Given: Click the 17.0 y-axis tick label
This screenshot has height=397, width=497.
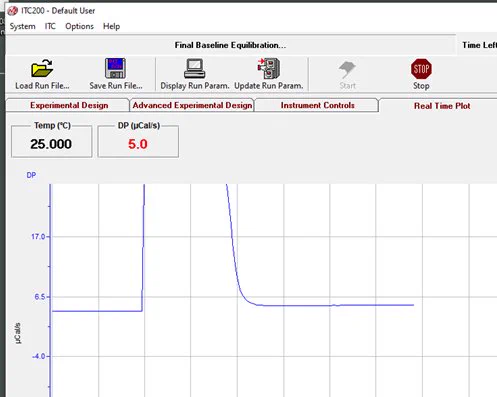Looking at the screenshot, I should (38, 237).
